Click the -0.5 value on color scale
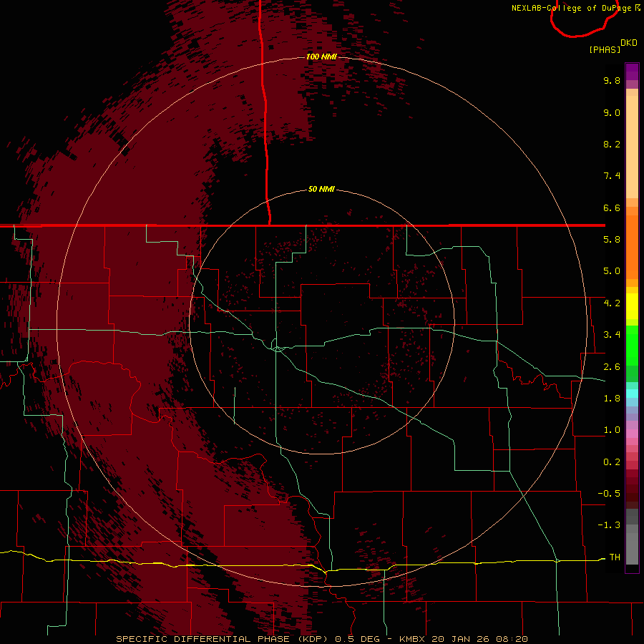This screenshot has height=644, width=644. (x=609, y=493)
